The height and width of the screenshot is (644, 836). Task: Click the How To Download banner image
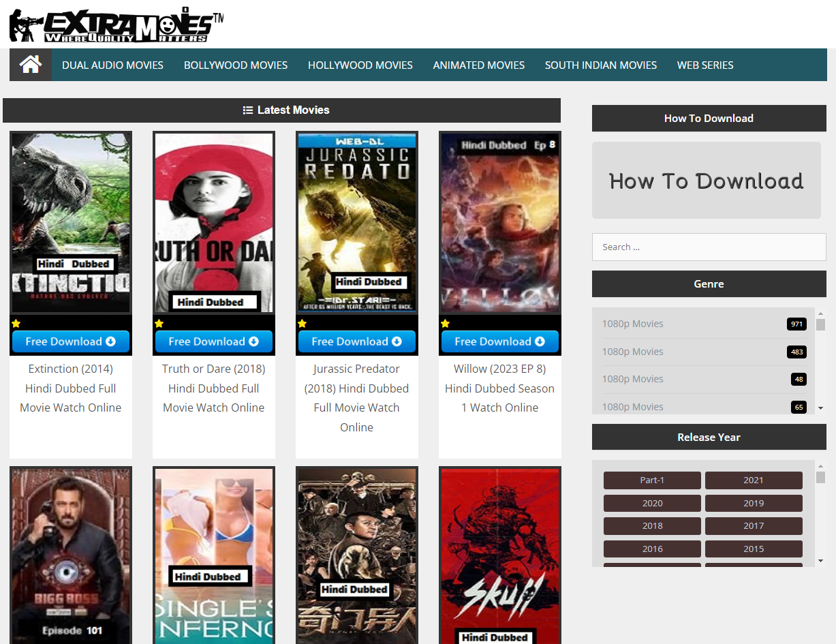pyautogui.click(x=707, y=181)
